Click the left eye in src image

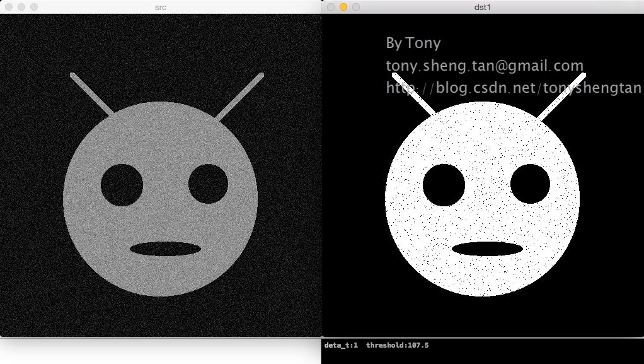(122, 185)
